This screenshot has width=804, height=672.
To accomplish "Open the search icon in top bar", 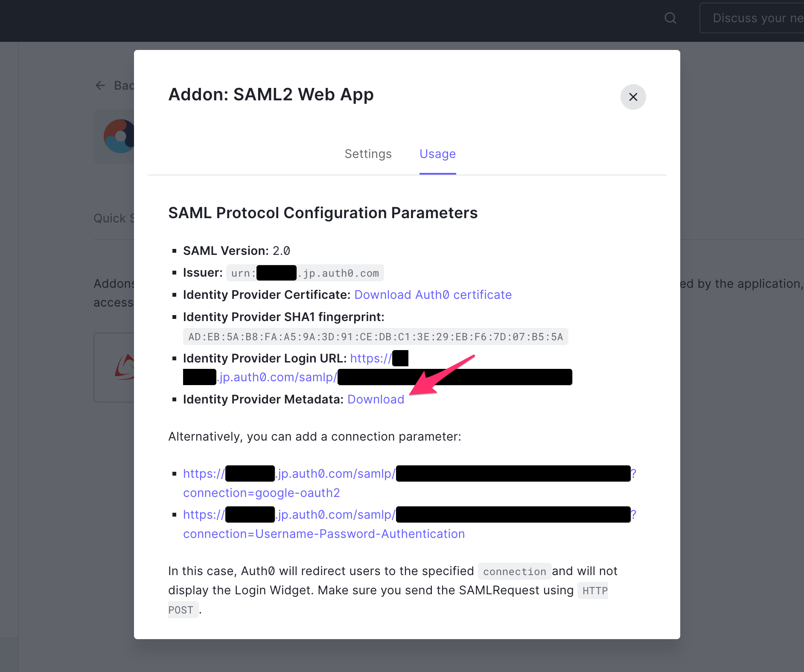I will pyautogui.click(x=670, y=18).
